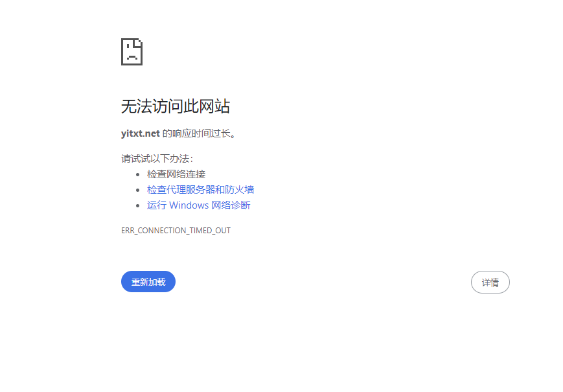Screen dimensions: 563x392
Task: Run 运行 Windows 网络诊断 link
Action: tap(198, 205)
